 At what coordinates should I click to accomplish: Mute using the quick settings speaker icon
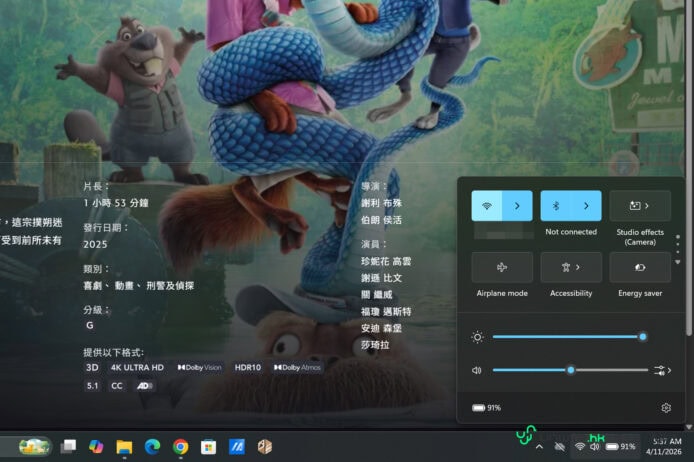coord(477,370)
